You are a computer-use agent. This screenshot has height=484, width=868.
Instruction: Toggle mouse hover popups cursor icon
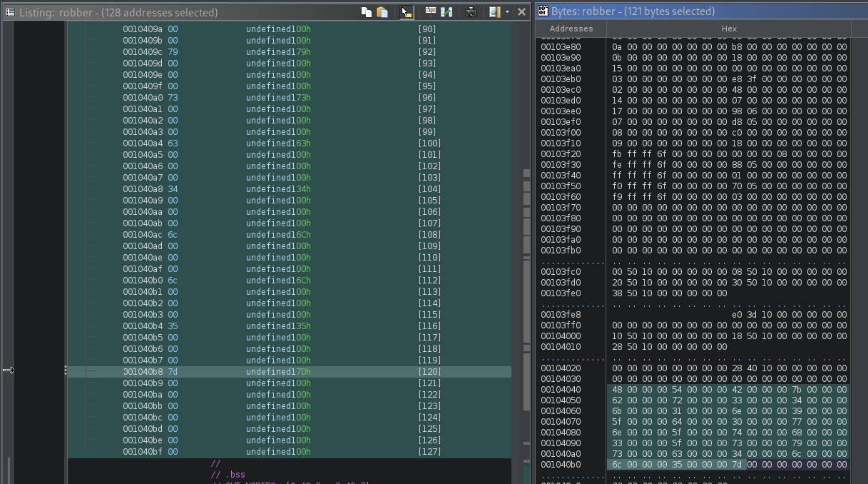click(x=406, y=12)
